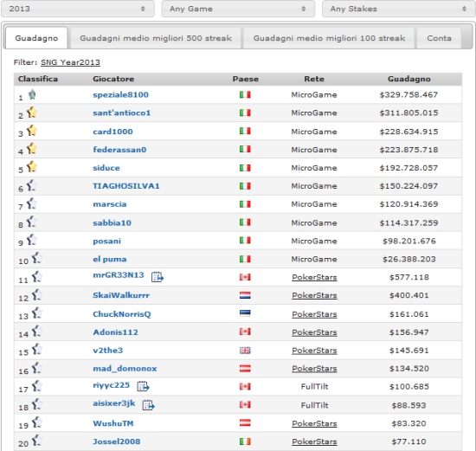Click the Estonian flag in the ChuckNorrisQ row

click(x=245, y=313)
